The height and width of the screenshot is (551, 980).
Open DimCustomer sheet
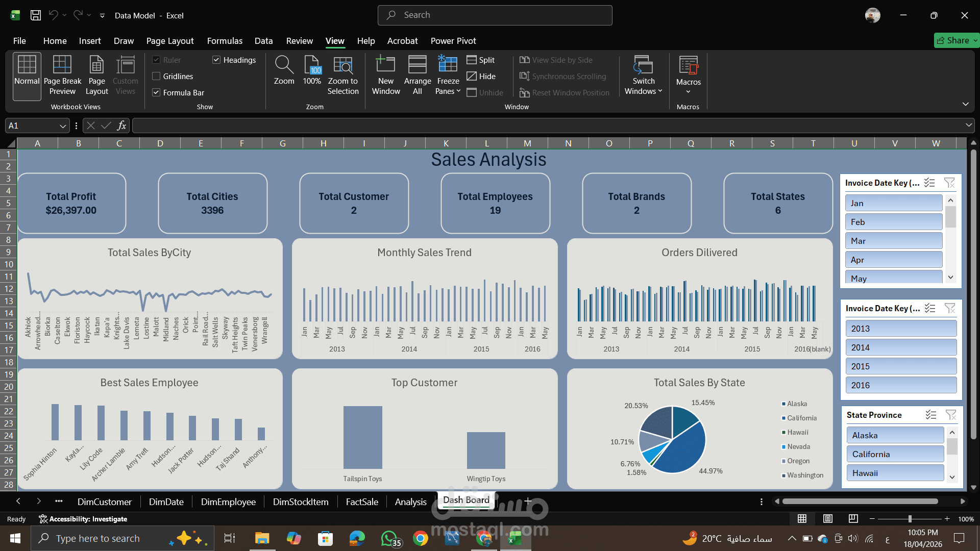pyautogui.click(x=104, y=502)
